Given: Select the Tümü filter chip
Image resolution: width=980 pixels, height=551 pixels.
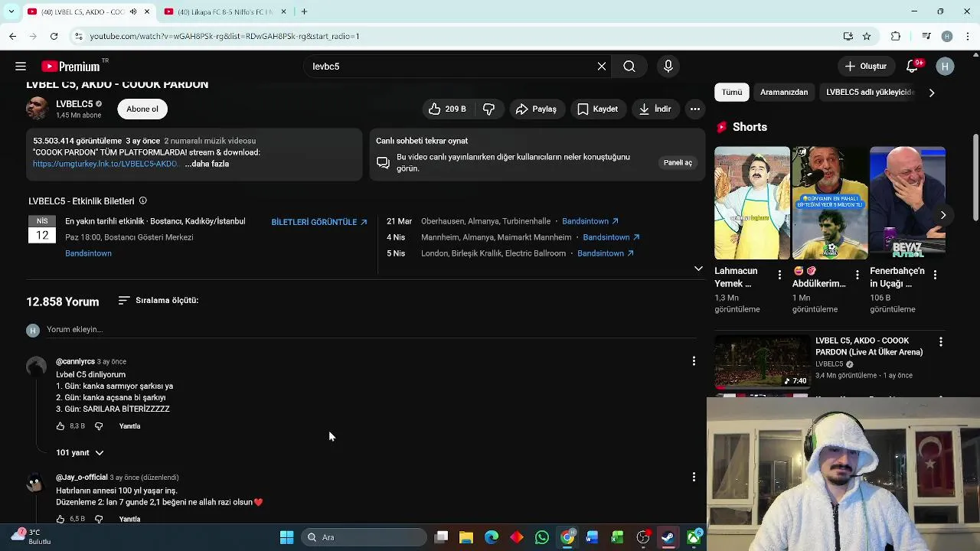Looking at the screenshot, I should [x=732, y=93].
